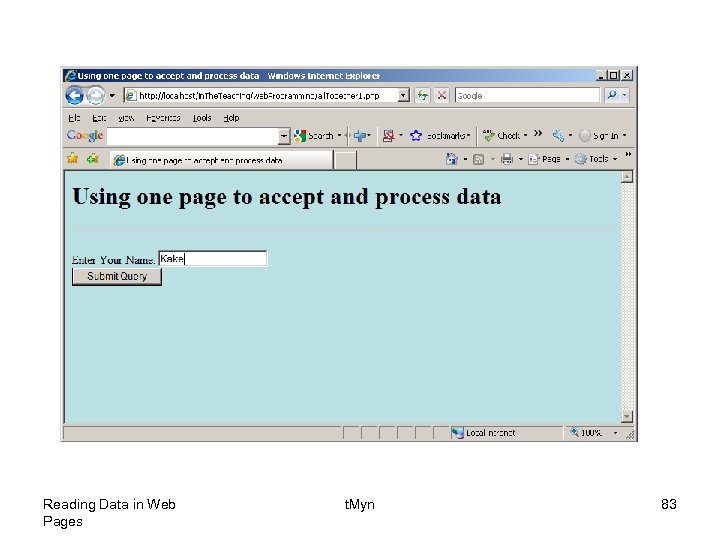Click the Google toolbar logo

point(84,135)
